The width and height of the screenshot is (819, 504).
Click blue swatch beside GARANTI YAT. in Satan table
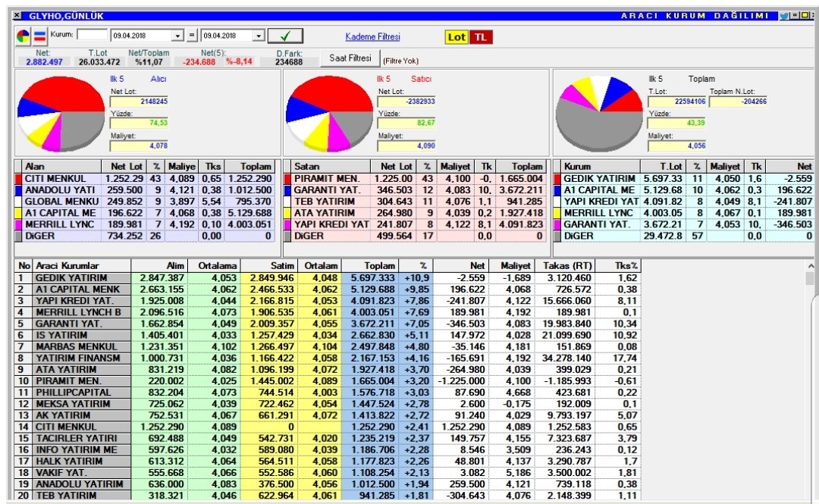[x=288, y=190]
